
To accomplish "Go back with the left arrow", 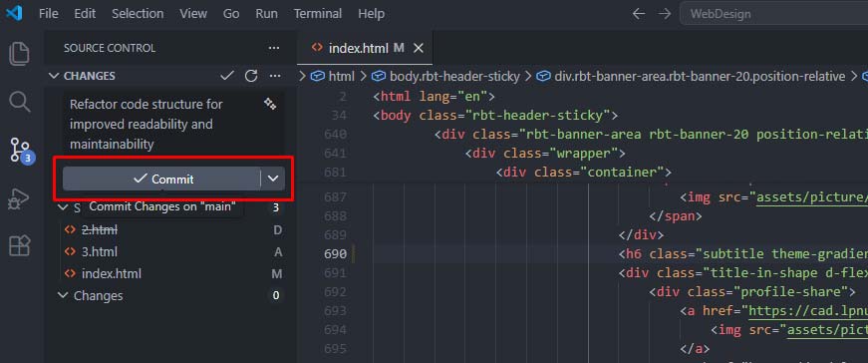I will coord(638,13).
